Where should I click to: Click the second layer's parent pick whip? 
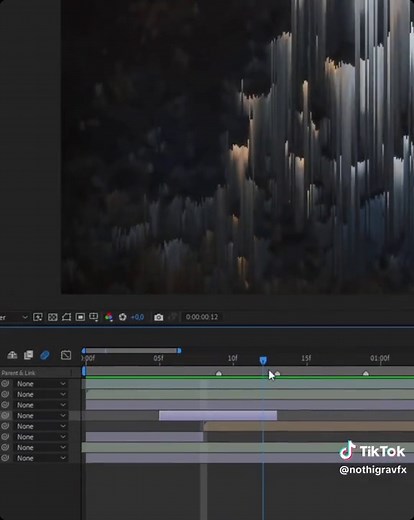point(5,394)
